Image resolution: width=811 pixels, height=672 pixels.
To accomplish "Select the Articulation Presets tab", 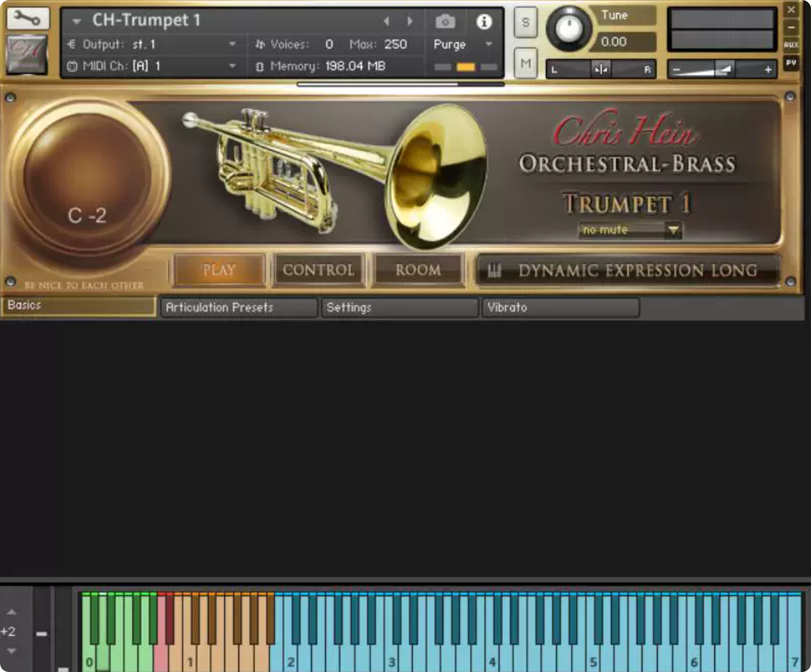I will (239, 307).
